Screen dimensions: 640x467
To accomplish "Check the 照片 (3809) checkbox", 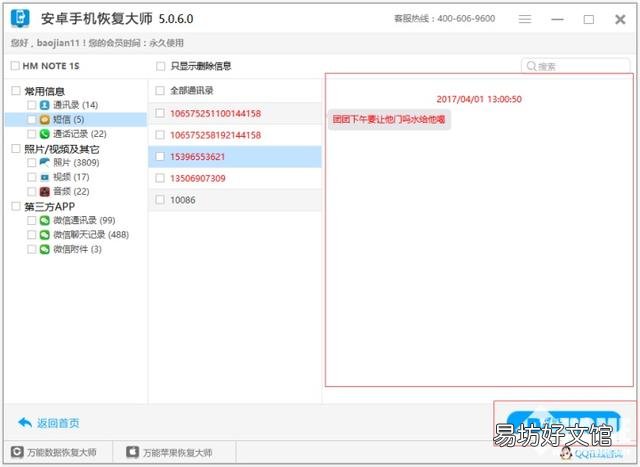I will point(31,162).
